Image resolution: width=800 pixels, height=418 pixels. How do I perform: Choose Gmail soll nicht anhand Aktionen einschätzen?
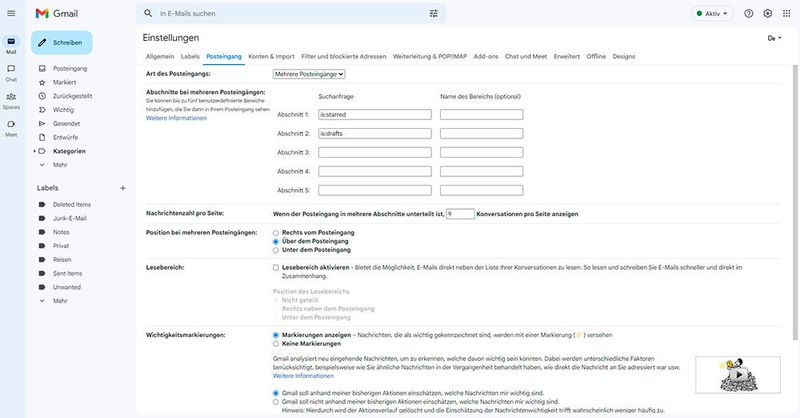coord(276,402)
